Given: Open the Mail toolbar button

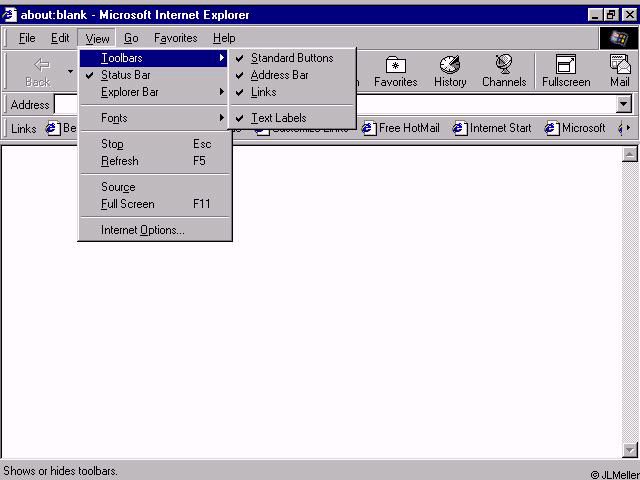Looking at the screenshot, I should click(620, 71).
